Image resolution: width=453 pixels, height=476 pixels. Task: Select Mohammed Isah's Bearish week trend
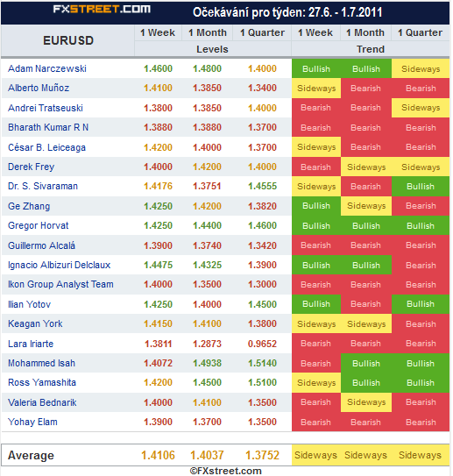316,364
